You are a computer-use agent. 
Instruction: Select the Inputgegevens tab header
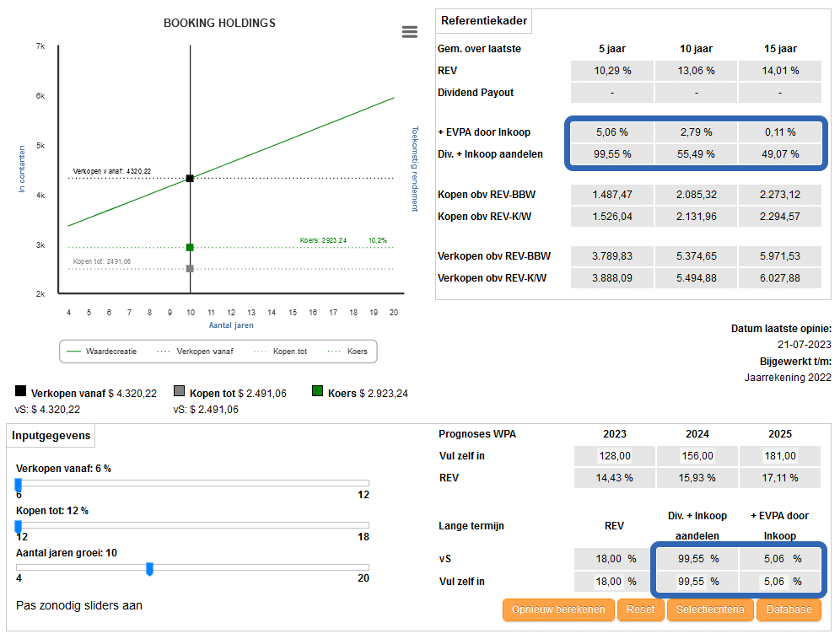click(x=51, y=436)
